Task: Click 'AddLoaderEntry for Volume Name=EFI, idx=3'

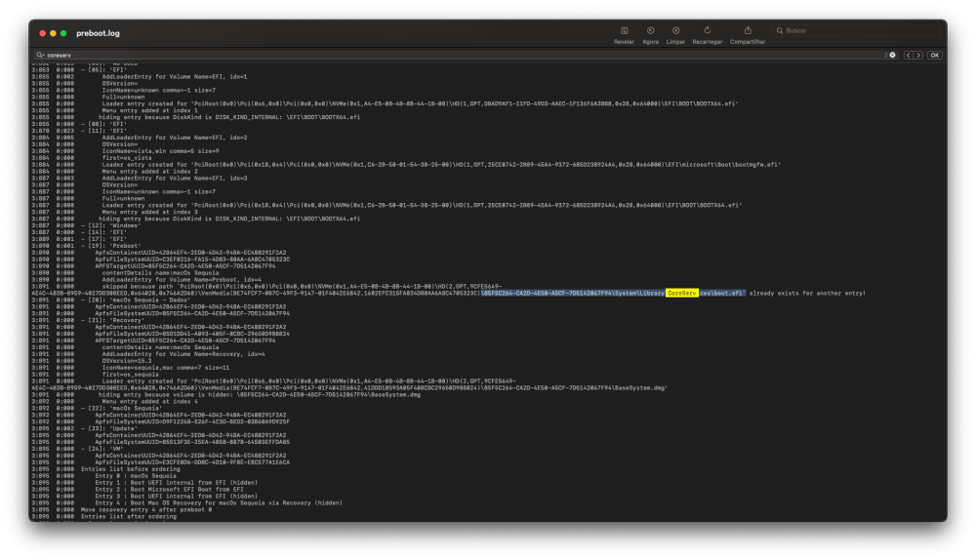Action: click(x=175, y=178)
